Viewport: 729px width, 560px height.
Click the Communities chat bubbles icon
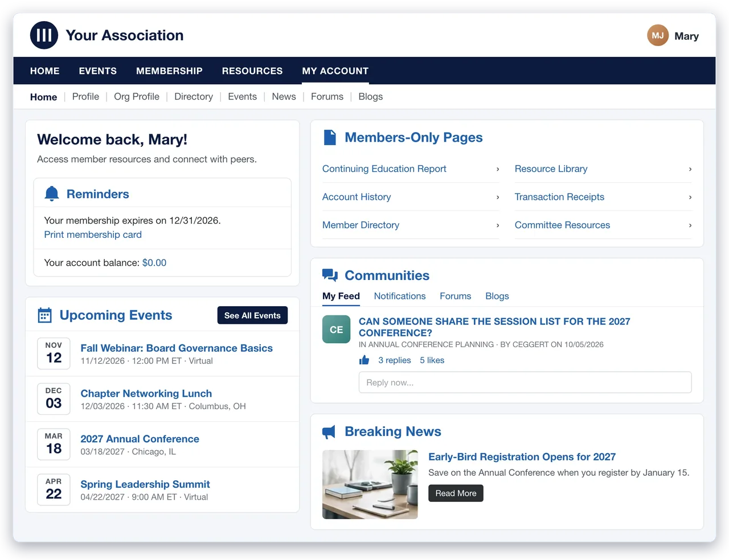tap(330, 275)
